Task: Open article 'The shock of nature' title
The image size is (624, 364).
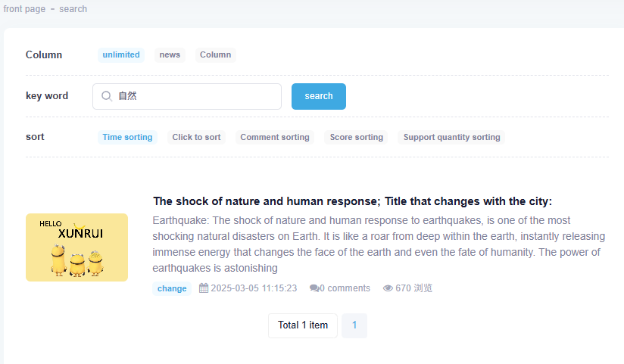Action: point(352,201)
